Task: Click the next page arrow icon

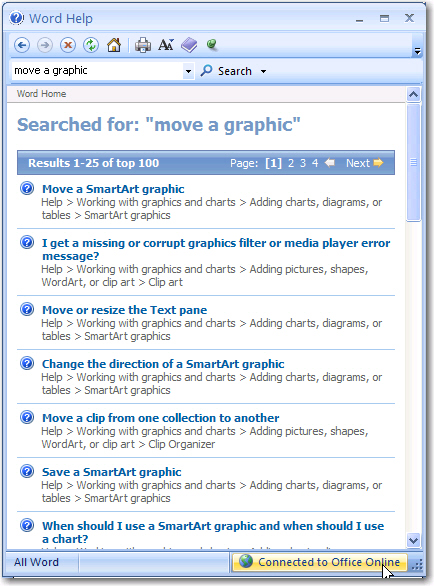Action: click(x=378, y=163)
